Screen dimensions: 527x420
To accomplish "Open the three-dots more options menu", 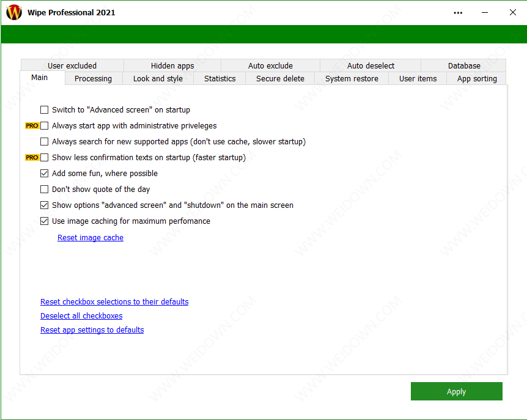I will click(x=458, y=13).
